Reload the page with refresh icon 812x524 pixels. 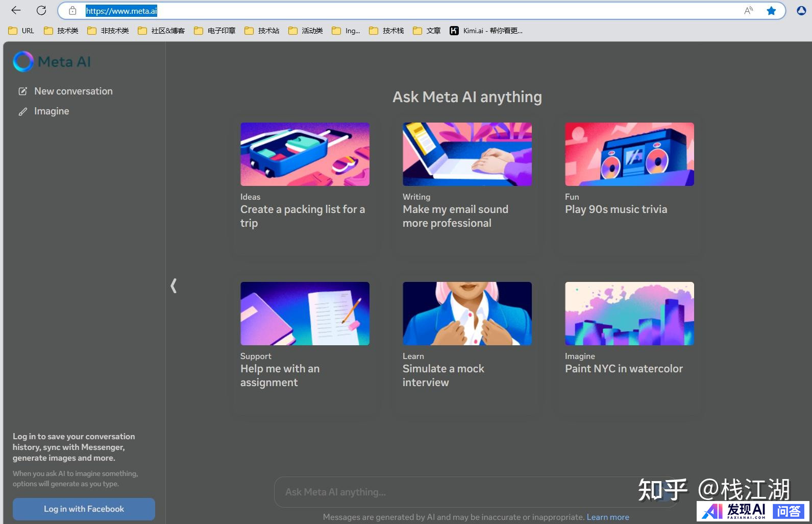coord(41,10)
